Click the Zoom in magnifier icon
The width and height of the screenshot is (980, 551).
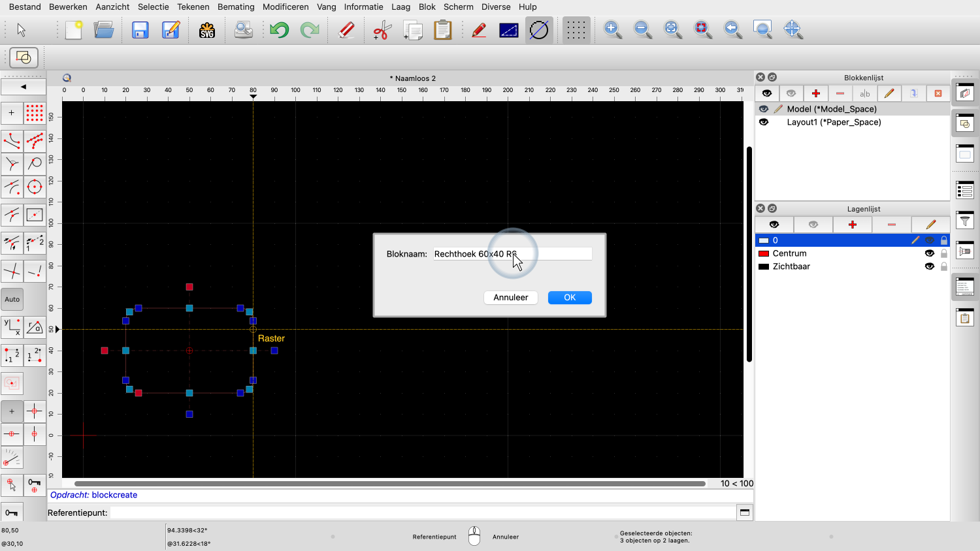[612, 30]
